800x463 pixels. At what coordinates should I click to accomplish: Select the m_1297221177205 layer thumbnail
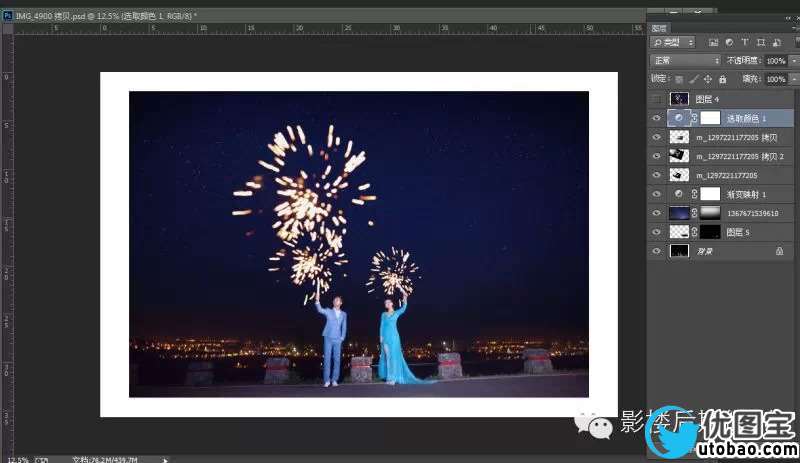[679, 175]
